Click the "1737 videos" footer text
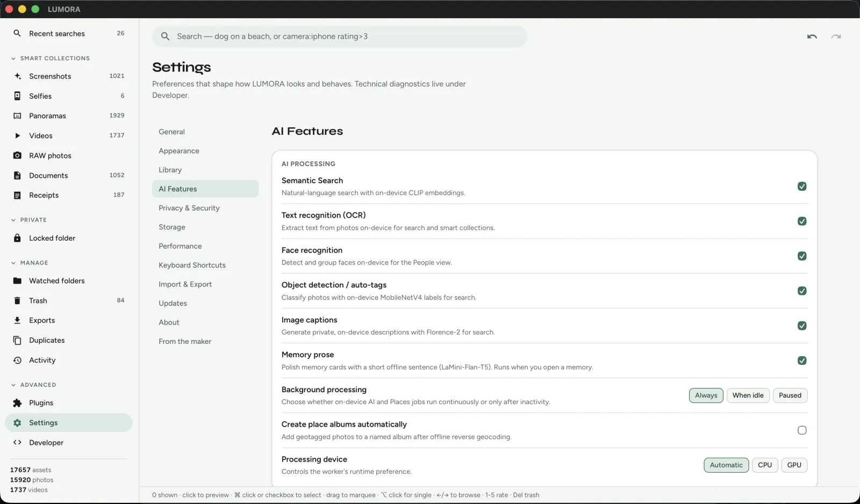Screen dimensions: 860x504 click(x=29, y=490)
